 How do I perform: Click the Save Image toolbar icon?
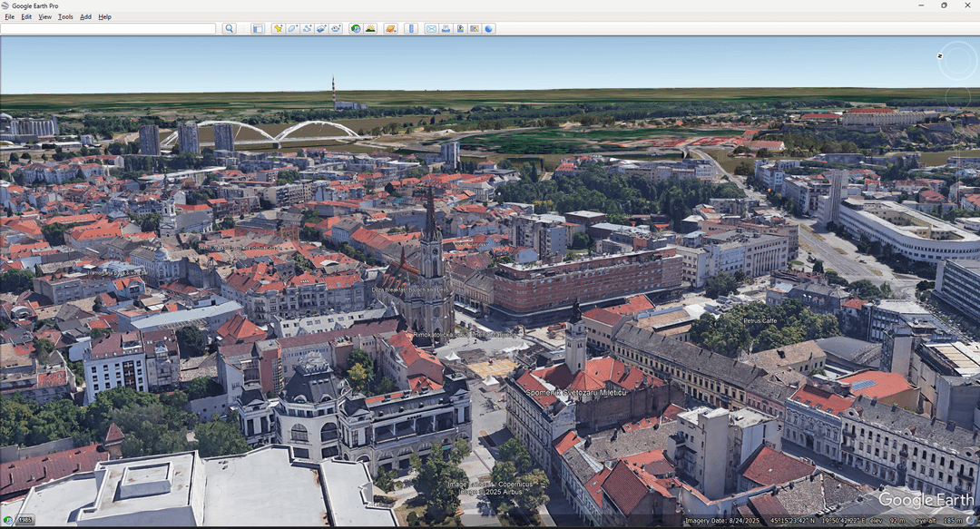(x=460, y=29)
